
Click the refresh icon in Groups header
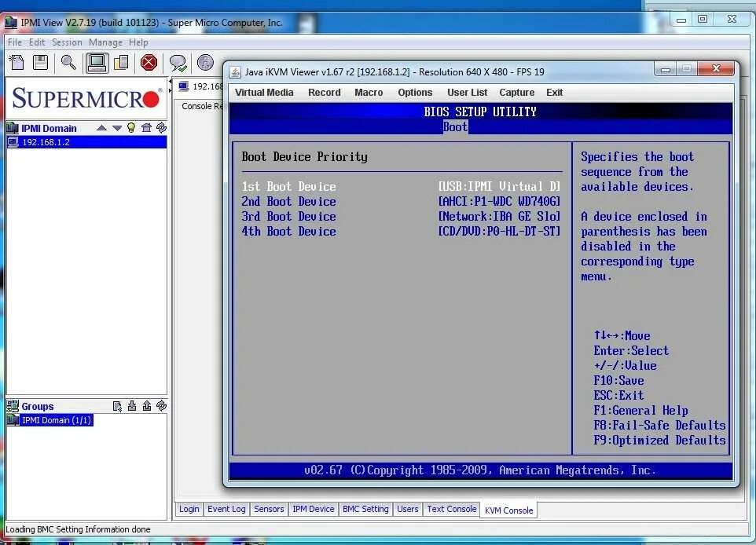coord(162,406)
